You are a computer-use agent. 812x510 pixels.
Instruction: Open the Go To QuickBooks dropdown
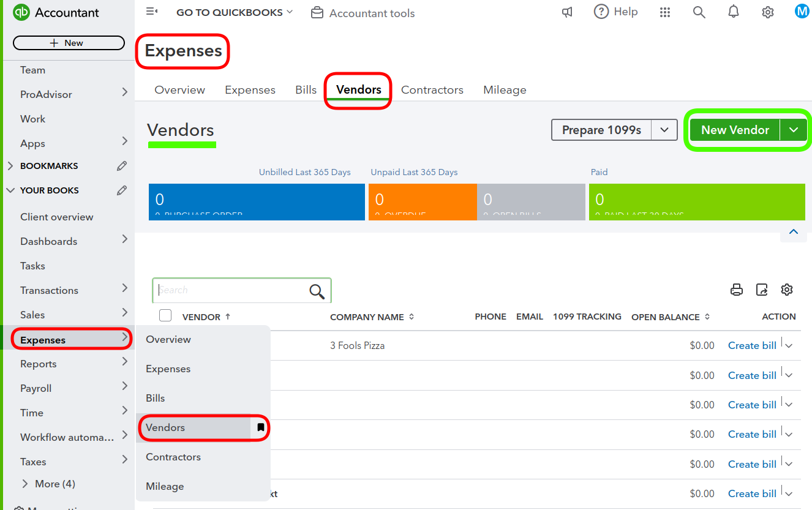235,12
